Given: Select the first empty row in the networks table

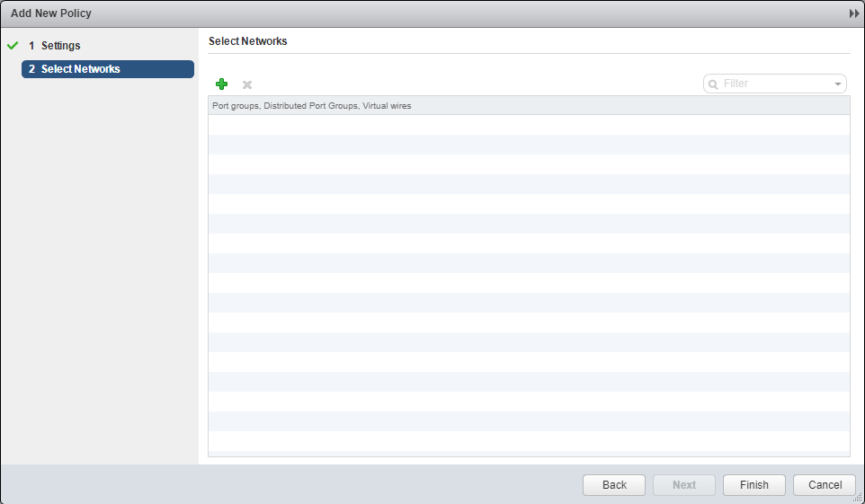Looking at the screenshot, I should pos(528,125).
